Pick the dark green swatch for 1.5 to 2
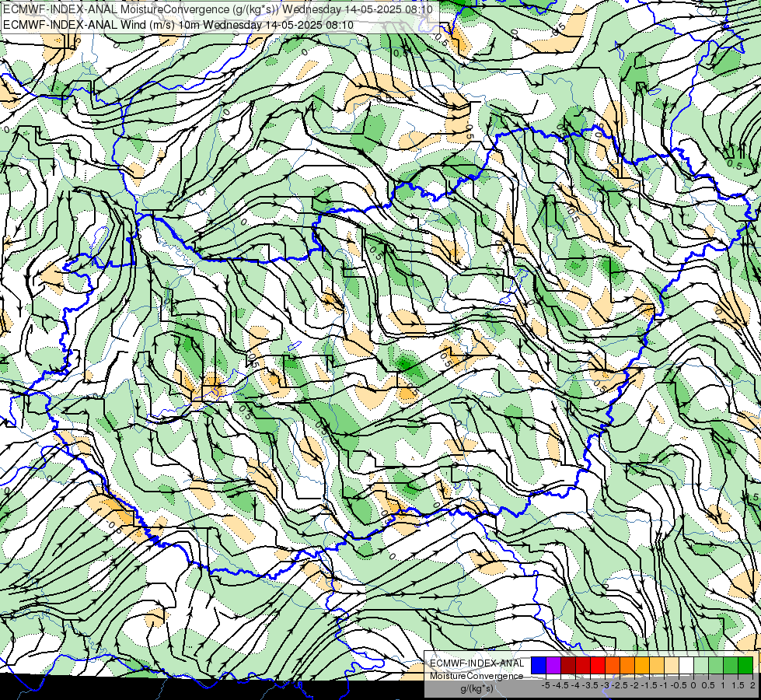The height and width of the screenshot is (700, 761). click(745, 666)
